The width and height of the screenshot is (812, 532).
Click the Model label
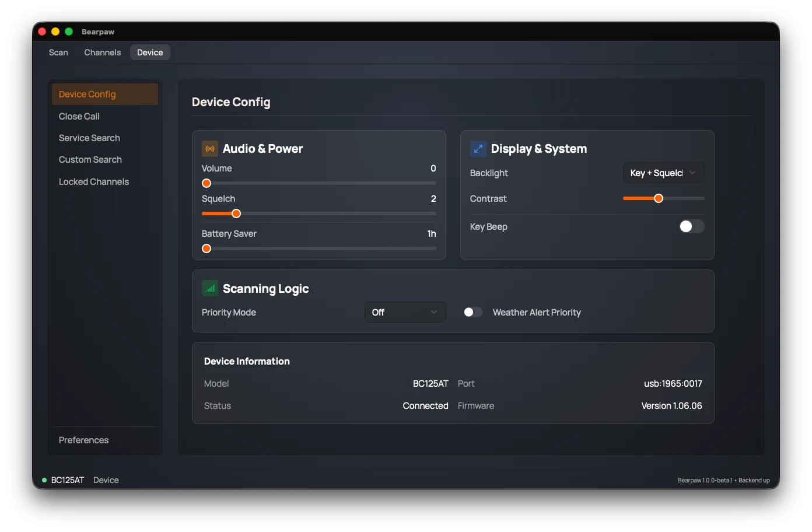(216, 383)
